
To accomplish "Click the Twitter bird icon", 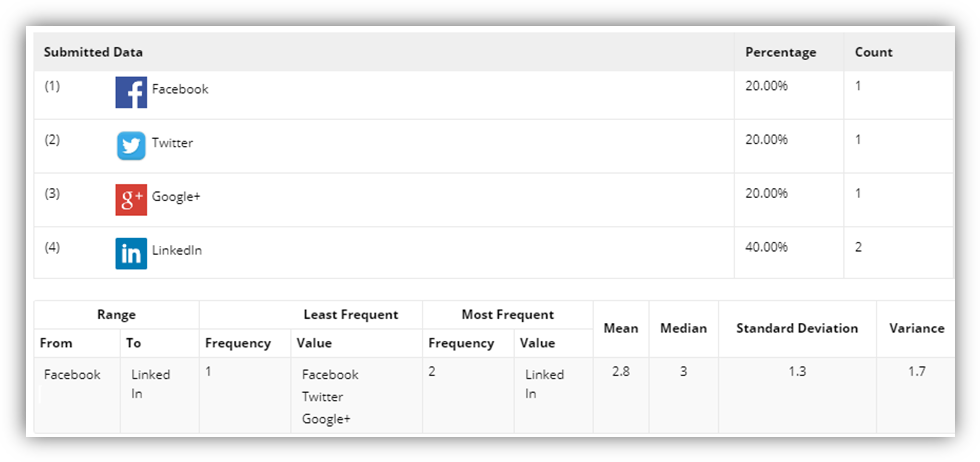I will (131, 146).
